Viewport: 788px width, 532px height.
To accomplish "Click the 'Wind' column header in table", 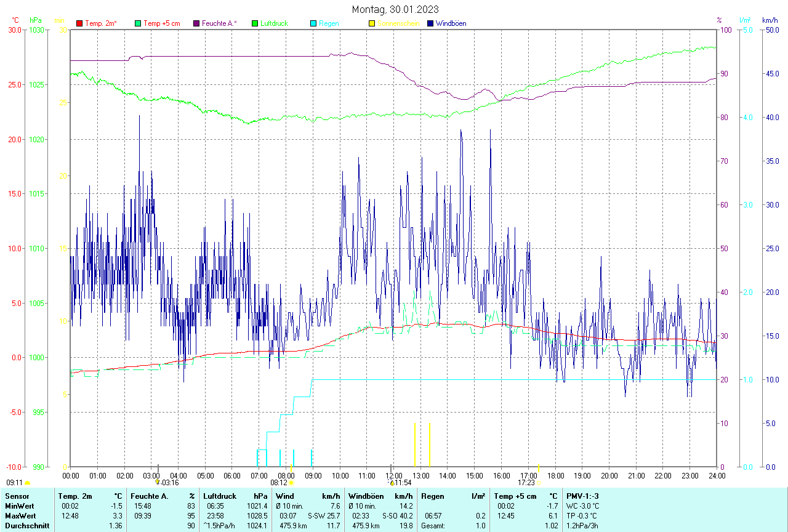I will tap(285, 496).
